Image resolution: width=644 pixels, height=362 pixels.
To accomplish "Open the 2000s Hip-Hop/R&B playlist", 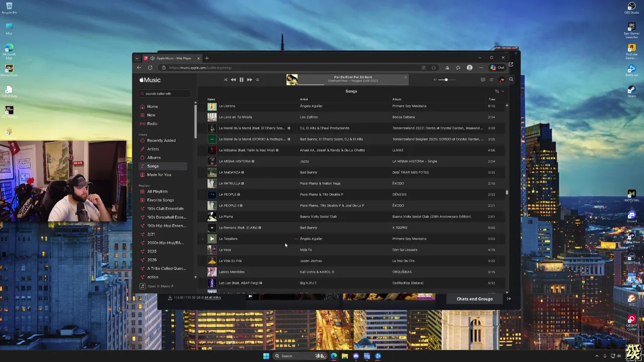I will click(x=165, y=243).
